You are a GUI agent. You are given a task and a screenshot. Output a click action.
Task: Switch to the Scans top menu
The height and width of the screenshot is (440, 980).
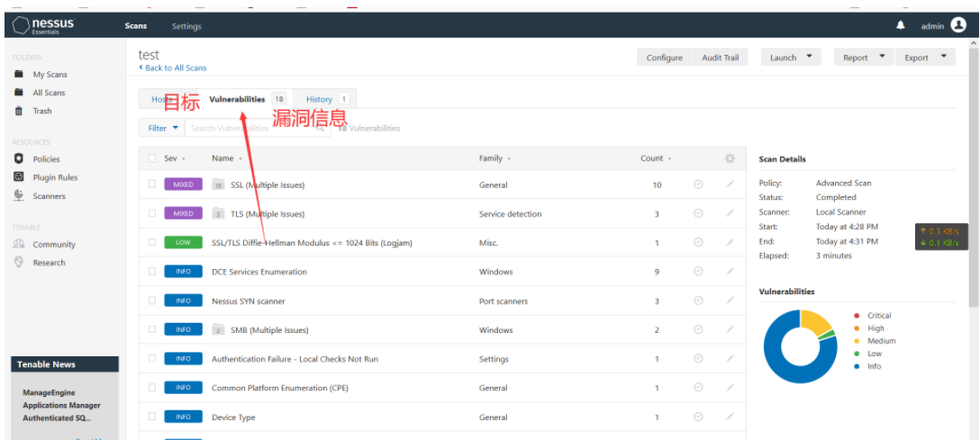[x=136, y=26]
